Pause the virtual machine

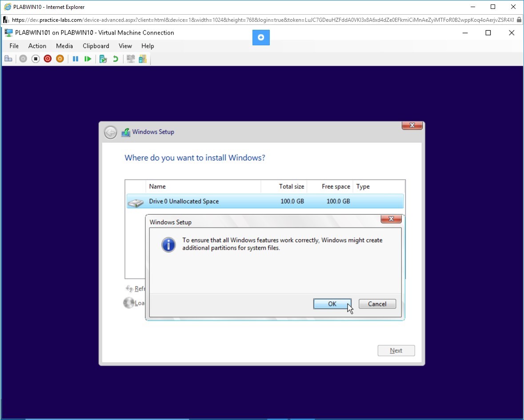click(x=76, y=59)
